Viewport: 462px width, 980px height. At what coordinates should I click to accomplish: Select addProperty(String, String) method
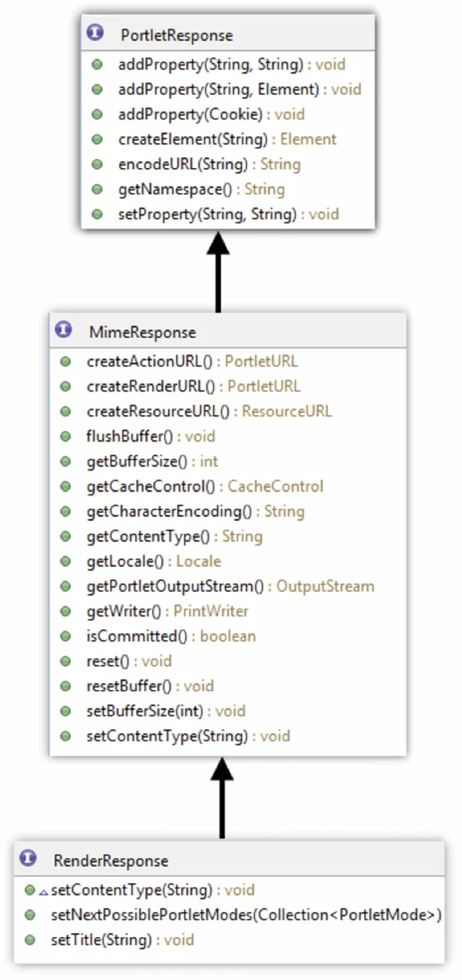pos(232,65)
